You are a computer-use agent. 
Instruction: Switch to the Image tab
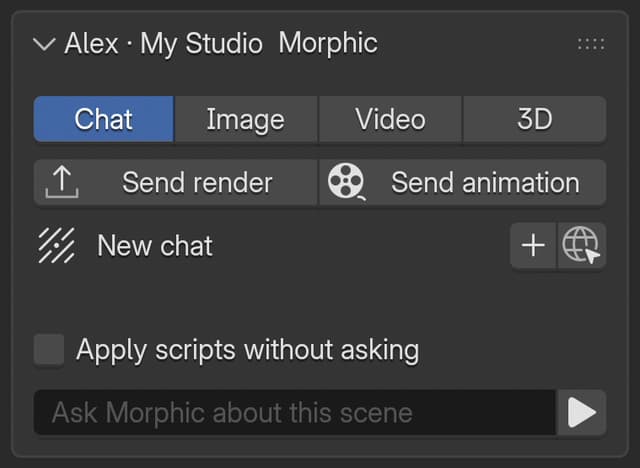pyautogui.click(x=246, y=119)
